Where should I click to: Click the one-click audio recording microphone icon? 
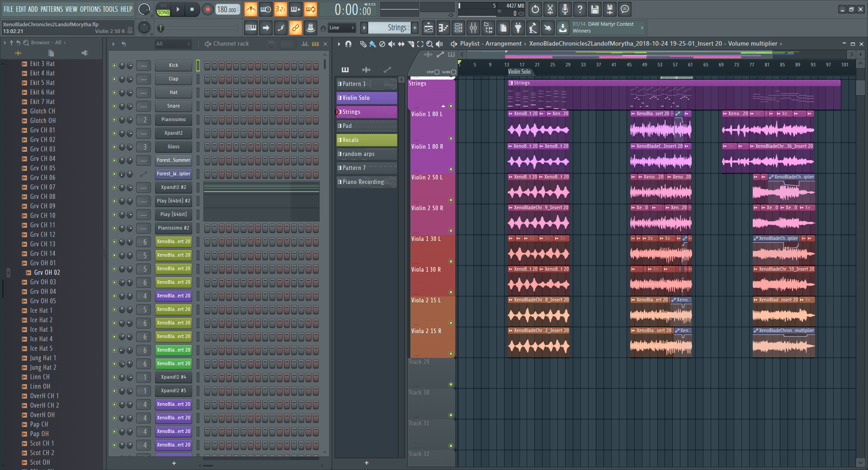point(565,9)
